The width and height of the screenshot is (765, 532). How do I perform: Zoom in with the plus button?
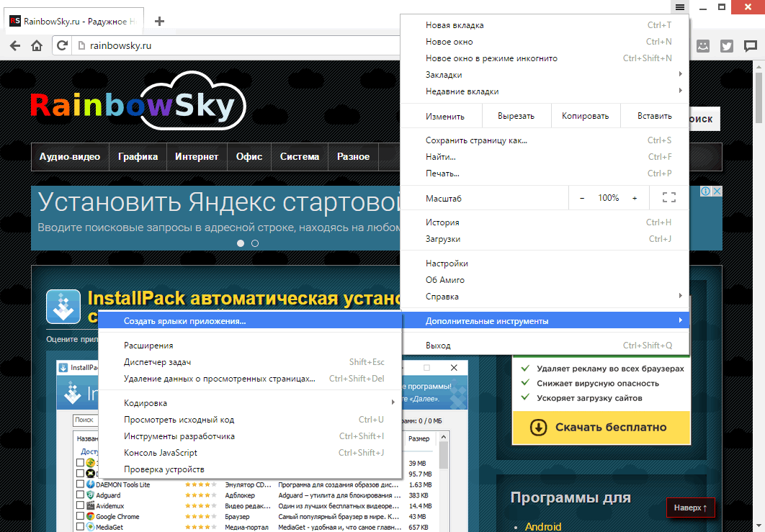pyautogui.click(x=635, y=198)
